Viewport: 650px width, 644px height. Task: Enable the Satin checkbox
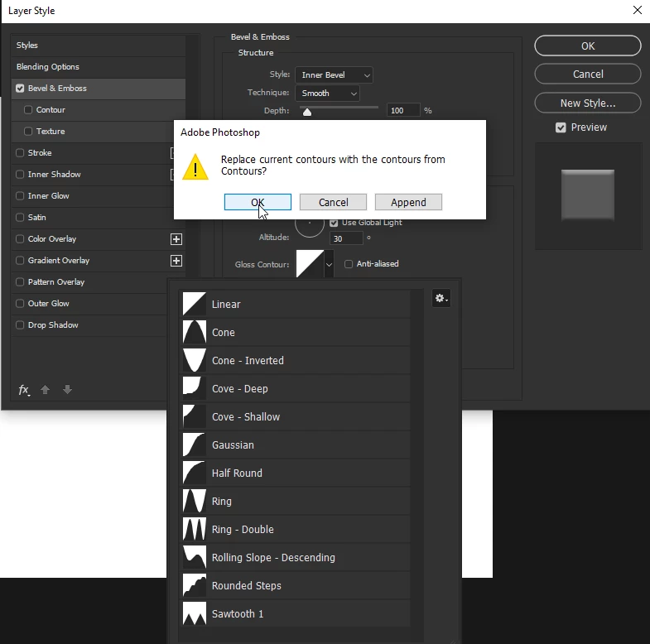[20, 218]
